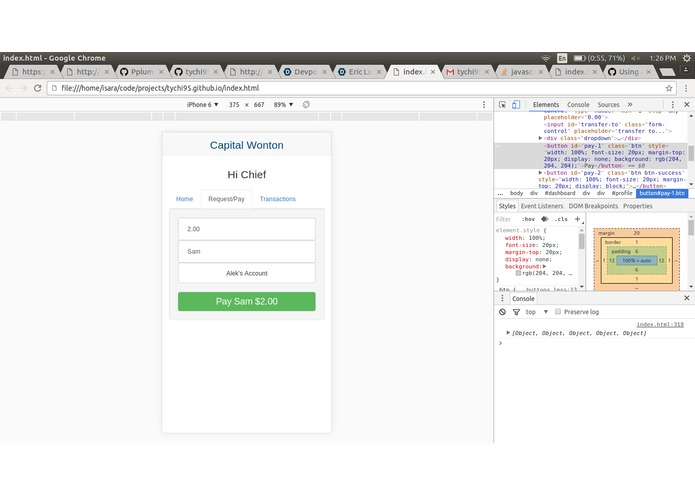Toggle the :hov element state button
The image size is (695, 494).
coord(528,219)
